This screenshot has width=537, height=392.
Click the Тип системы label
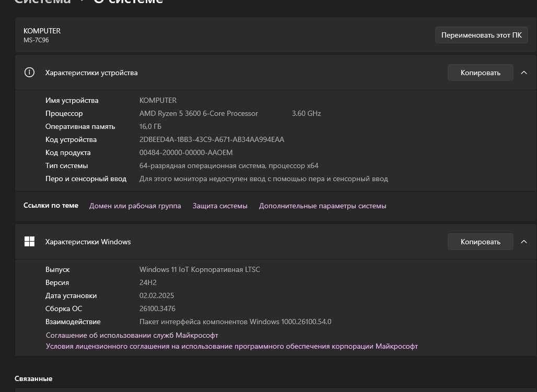tap(66, 165)
